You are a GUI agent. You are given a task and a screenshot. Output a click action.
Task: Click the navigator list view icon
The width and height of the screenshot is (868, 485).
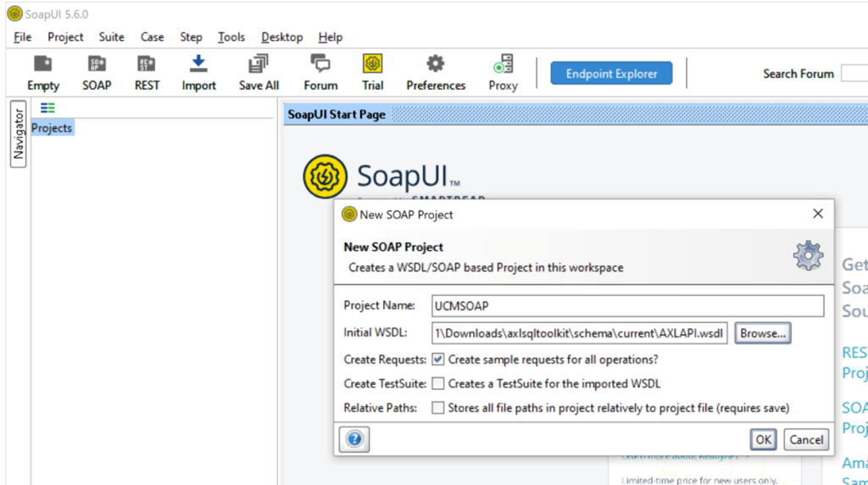[x=47, y=108]
